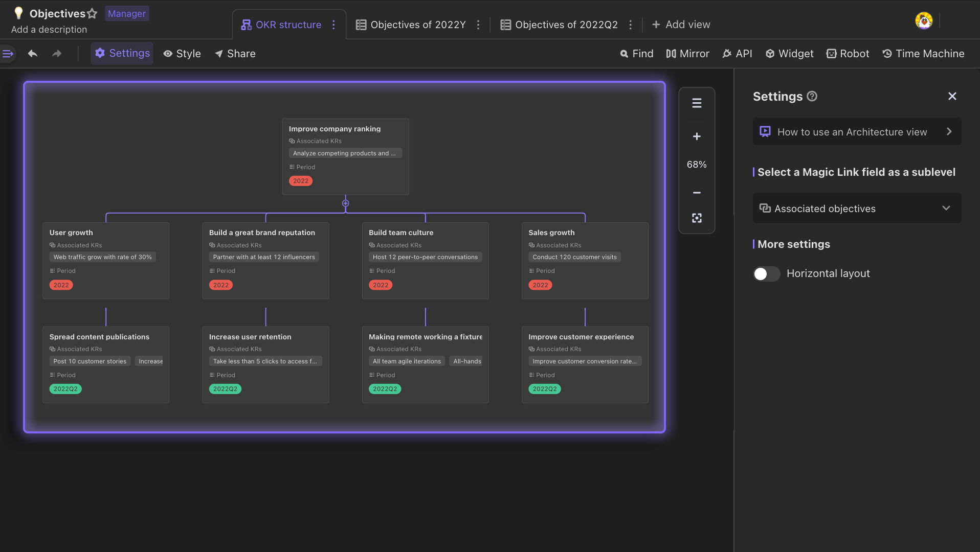The image size is (980, 552).
Task: Click 2022Q2 badge on Increase user retention
Action: 225,389
